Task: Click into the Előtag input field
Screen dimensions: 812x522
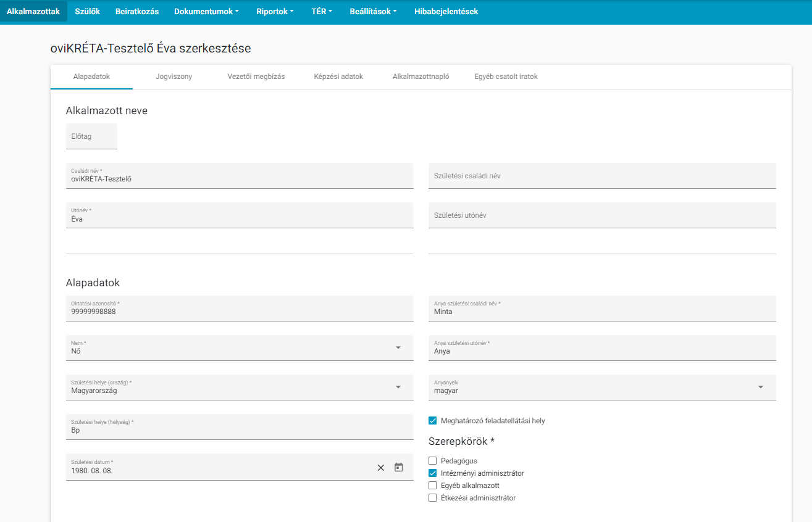Action: pyautogui.click(x=91, y=136)
